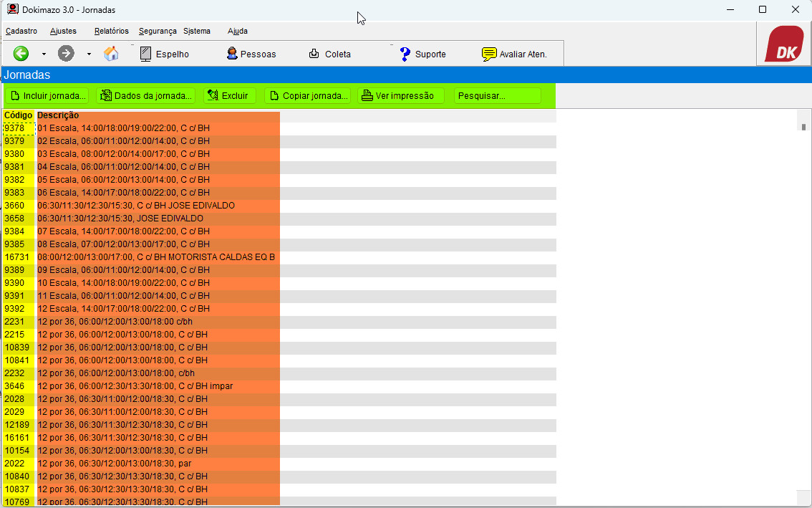The height and width of the screenshot is (508, 812).
Task: Click the DK logo in the corner
Action: pos(783,44)
